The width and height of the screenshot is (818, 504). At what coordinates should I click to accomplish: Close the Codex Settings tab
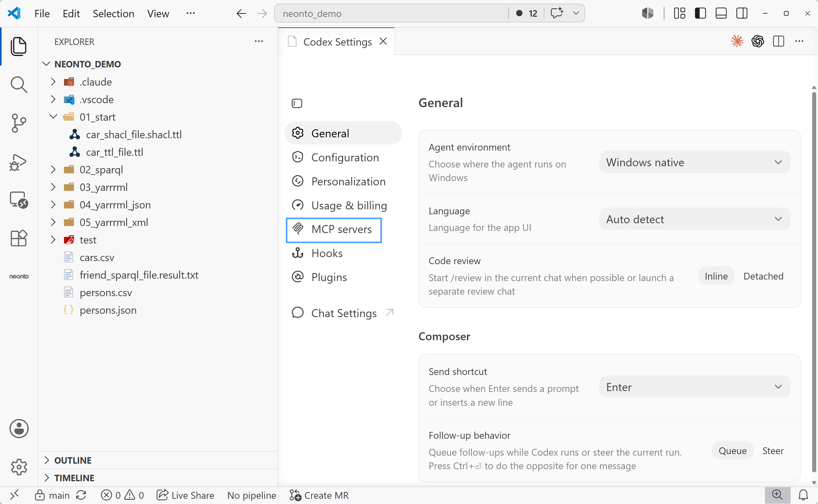point(383,41)
